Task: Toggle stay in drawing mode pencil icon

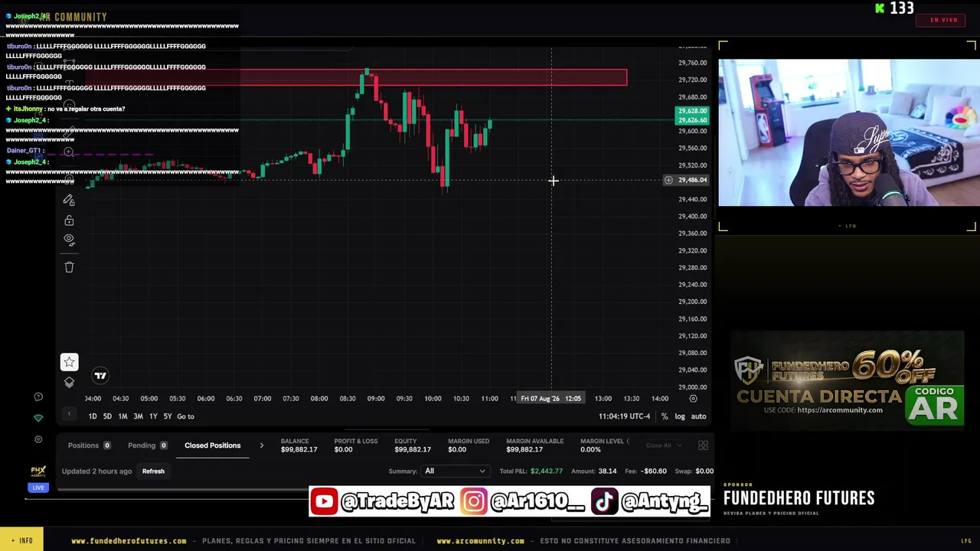Action: point(69,201)
